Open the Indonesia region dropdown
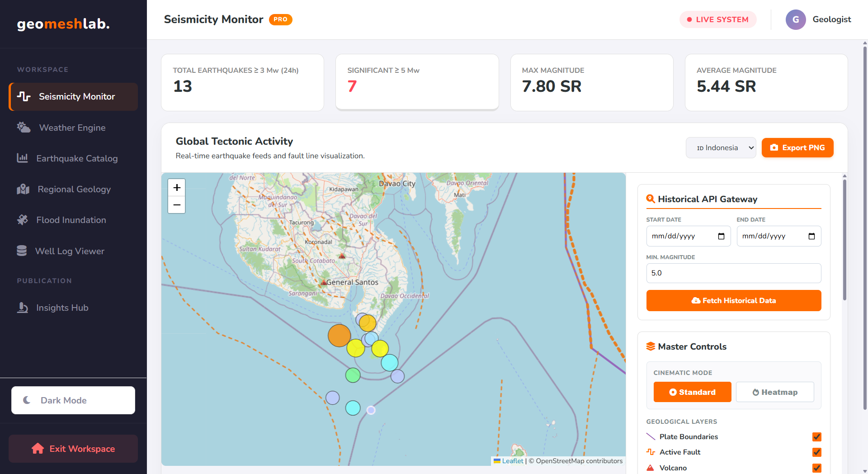The image size is (868, 474). click(x=721, y=148)
